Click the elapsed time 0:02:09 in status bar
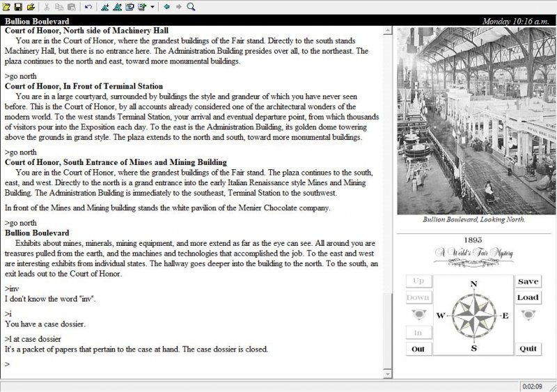 click(532, 386)
